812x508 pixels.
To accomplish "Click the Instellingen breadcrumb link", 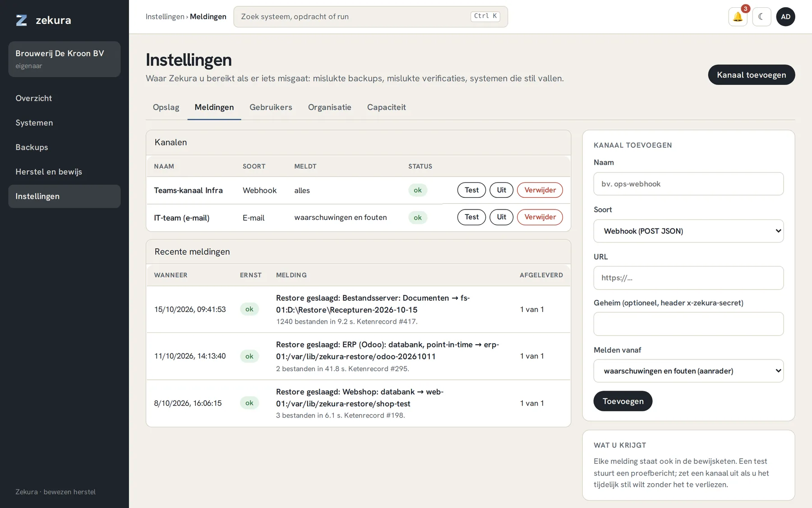I will 165,17.
